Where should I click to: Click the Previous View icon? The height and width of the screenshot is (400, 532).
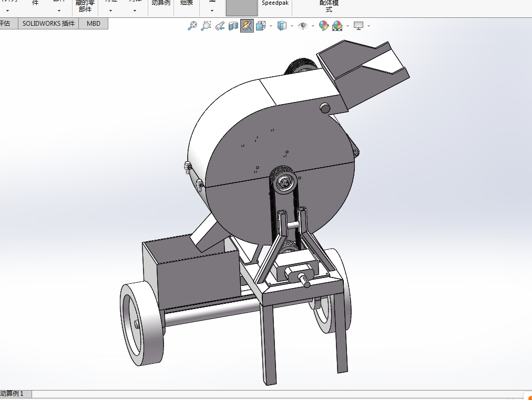[220, 26]
